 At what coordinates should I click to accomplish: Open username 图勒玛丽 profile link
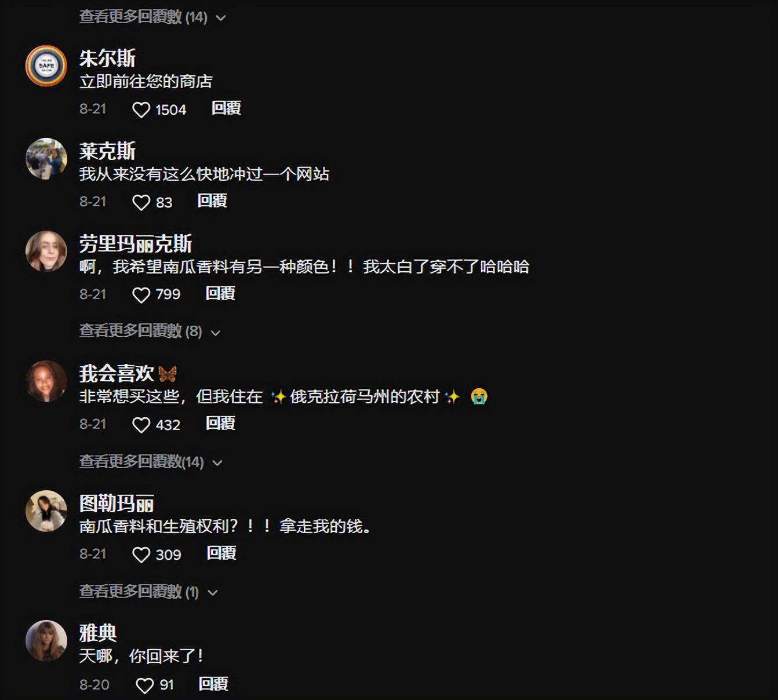[117, 504]
